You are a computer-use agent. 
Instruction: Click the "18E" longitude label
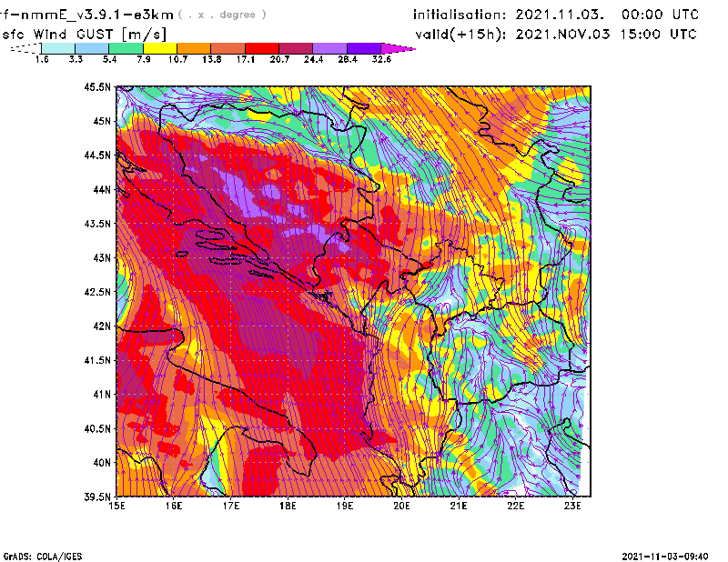[x=288, y=506]
